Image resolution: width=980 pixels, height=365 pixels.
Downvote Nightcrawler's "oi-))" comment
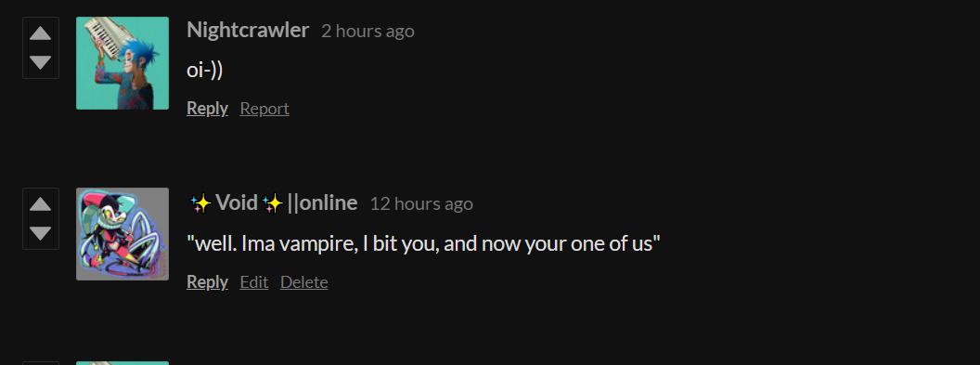click(x=41, y=62)
